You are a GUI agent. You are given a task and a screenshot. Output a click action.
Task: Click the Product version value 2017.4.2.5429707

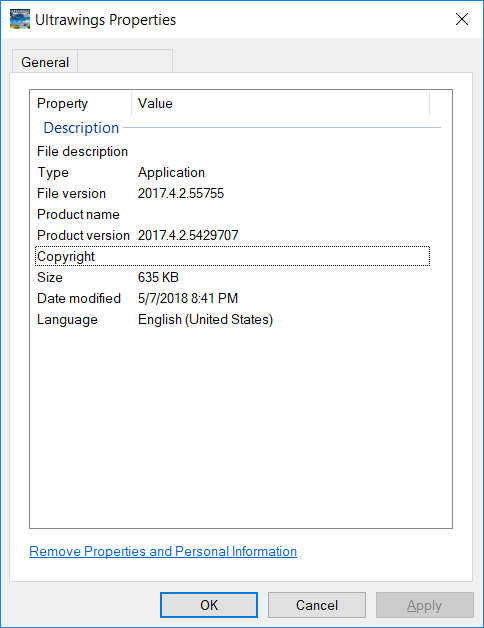coord(188,235)
